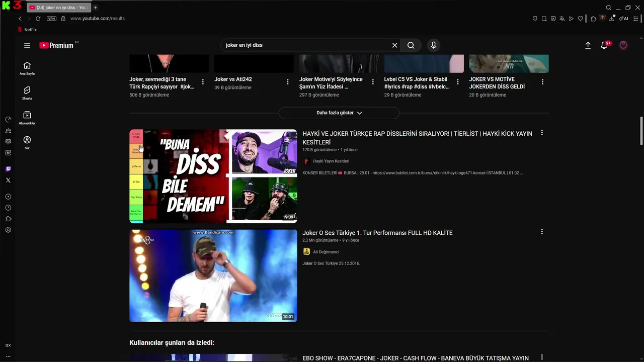Open Lvbel C5 VS Joker & Stabil short
Screen dimensions: 644x362
(x=417, y=83)
